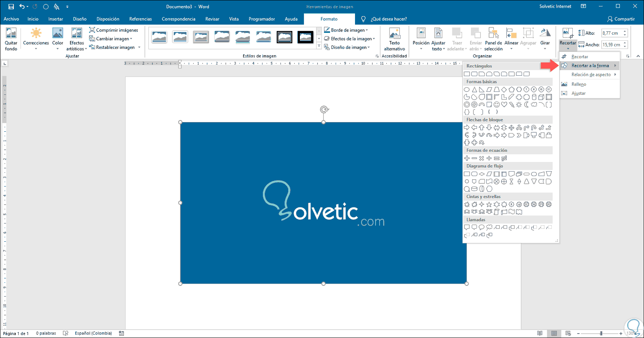Choose Recortar a la forma menu entry

tap(590, 66)
